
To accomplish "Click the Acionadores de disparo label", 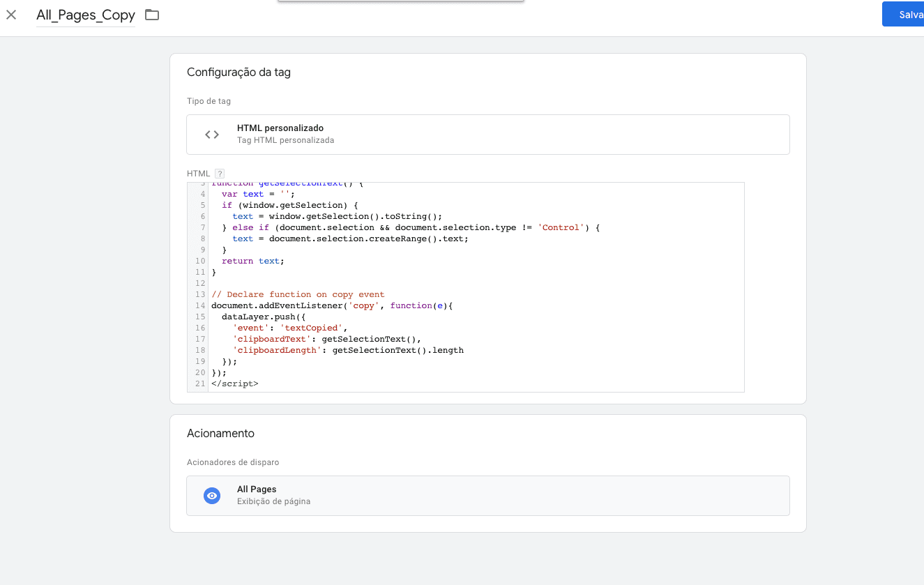I will tap(233, 462).
